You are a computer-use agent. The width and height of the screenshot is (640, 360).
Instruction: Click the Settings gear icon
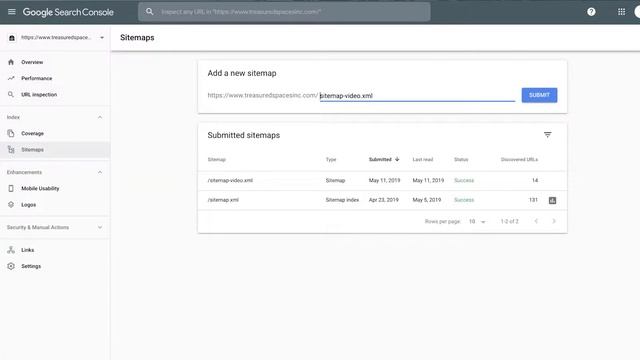click(x=11, y=266)
